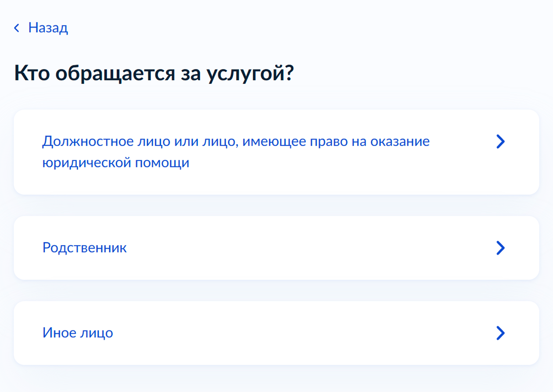Click the arrow on the Родственник card

(x=500, y=248)
